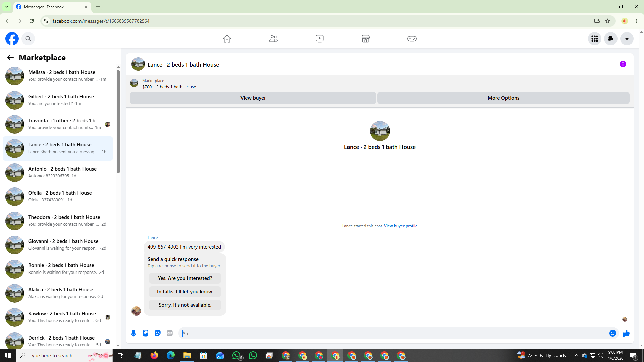This screenshot has width=644, height=362.
Task: Send quick reply 'Sorry, it's not available.'
Action: point(185,305)
